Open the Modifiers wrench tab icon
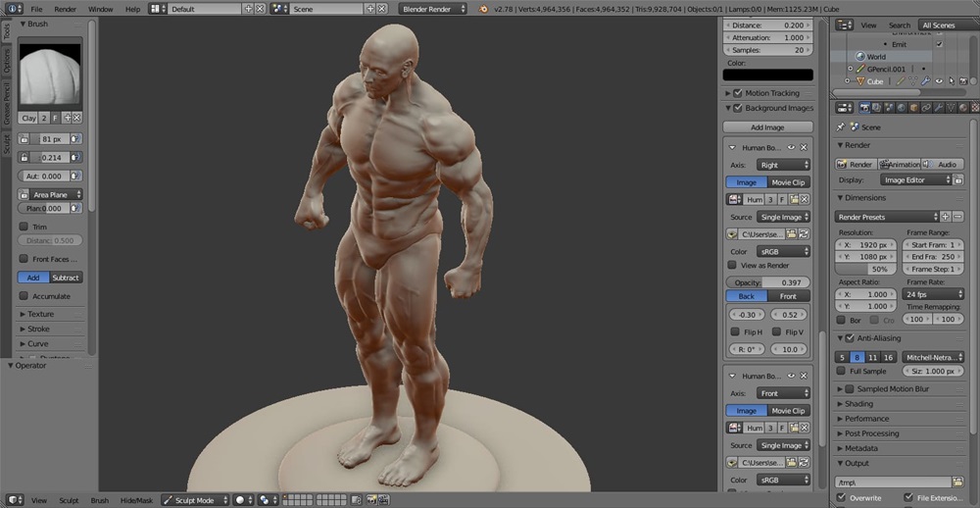Image resolution: width=980 pixels, height=508 pixels. (938, 108)
